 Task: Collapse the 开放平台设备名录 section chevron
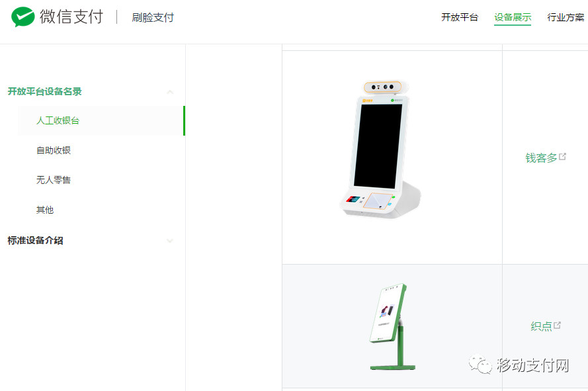(170, 92)
